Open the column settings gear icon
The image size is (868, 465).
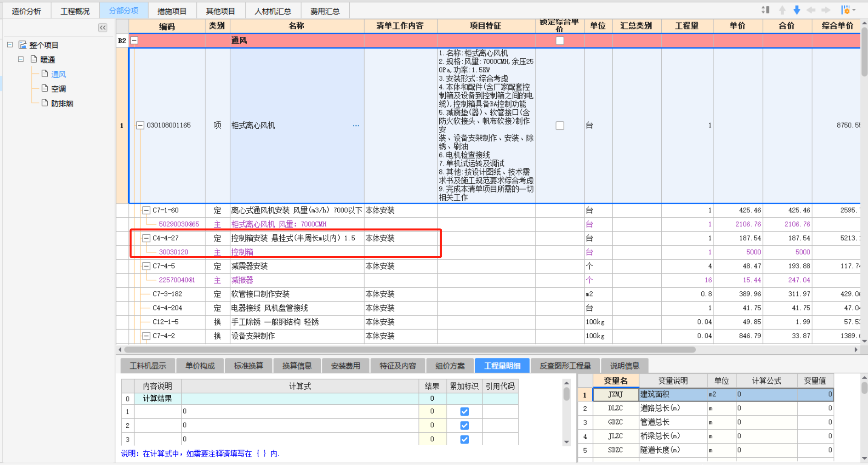pos(845,10)
